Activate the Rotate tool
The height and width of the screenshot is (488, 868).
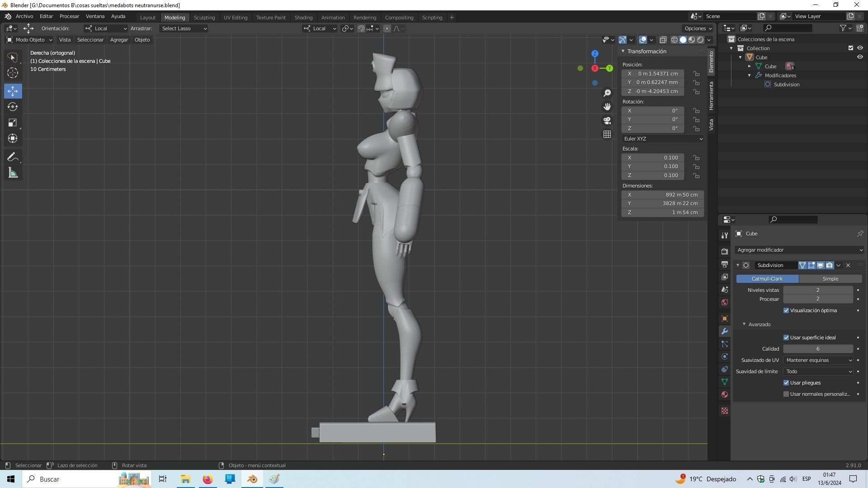[13, 107]
